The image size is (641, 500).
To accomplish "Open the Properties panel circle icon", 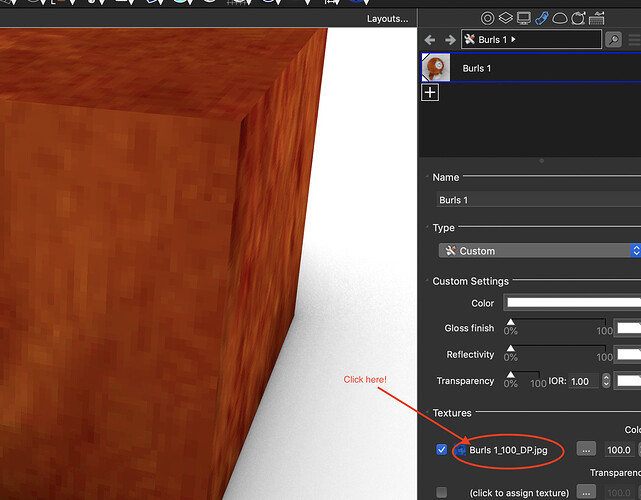I will [x=487, y=18].
